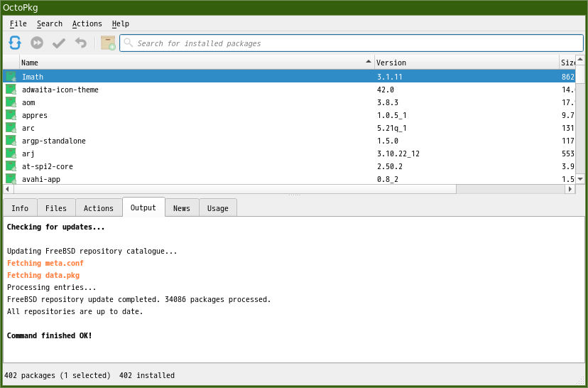Click version 5.21q_1 cell
Screen dimensions: 588x388
pos(392,128)
